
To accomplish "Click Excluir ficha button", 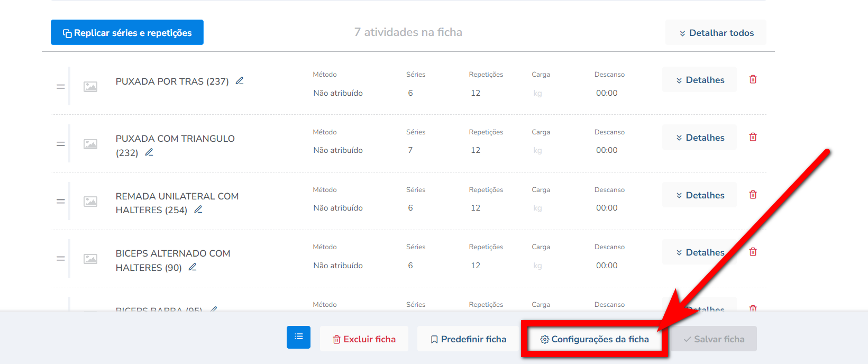I will pyautogui.click(x=364, y=339).
